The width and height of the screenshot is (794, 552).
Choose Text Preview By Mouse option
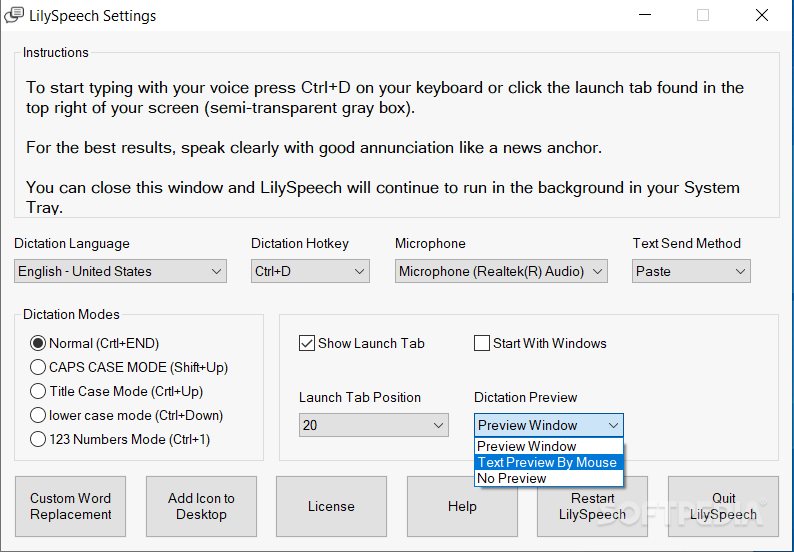[x=549, y=462]
